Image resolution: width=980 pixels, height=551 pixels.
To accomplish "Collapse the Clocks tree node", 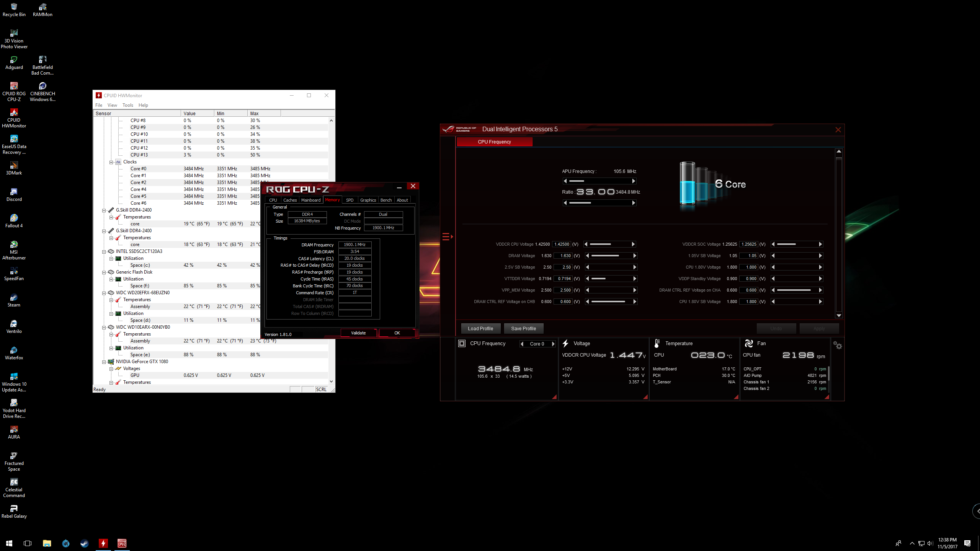I will point(111,162).
